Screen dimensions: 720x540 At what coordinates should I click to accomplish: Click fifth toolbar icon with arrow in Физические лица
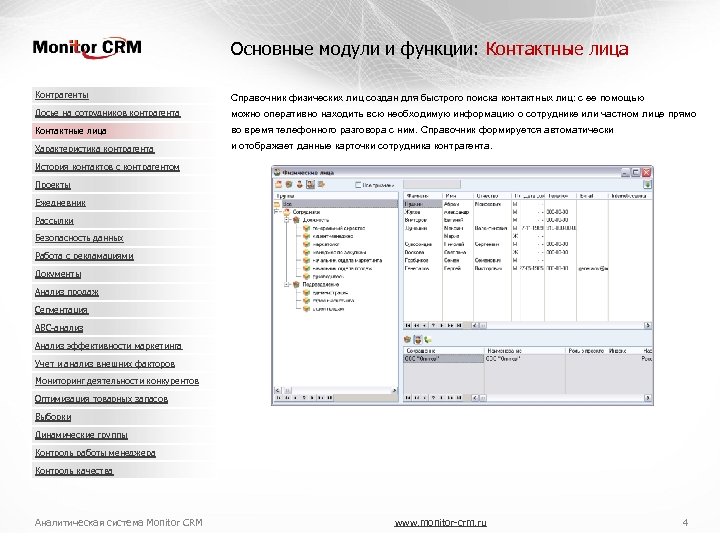(x=321, y=185)
